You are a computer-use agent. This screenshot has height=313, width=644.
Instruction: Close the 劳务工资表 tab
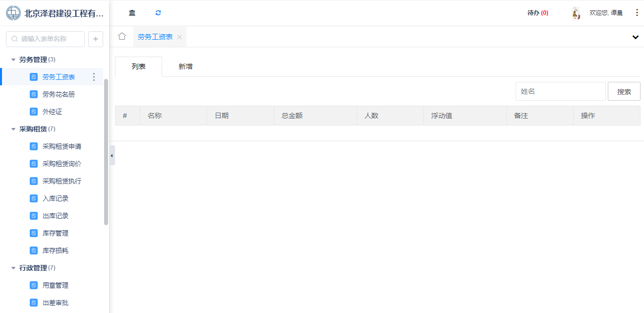point(179,37)
